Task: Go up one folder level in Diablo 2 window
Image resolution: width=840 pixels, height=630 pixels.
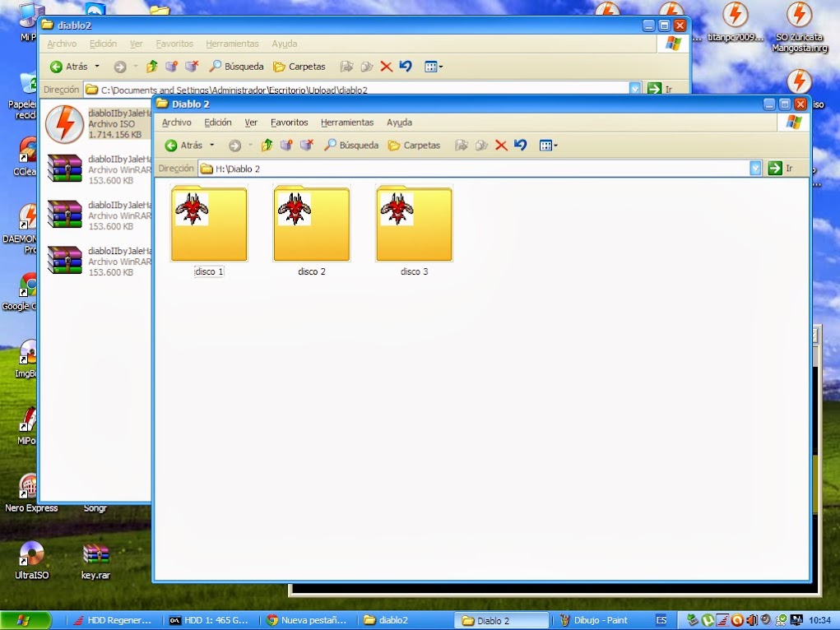Action: pyautogui.click(x=267, y=146)
